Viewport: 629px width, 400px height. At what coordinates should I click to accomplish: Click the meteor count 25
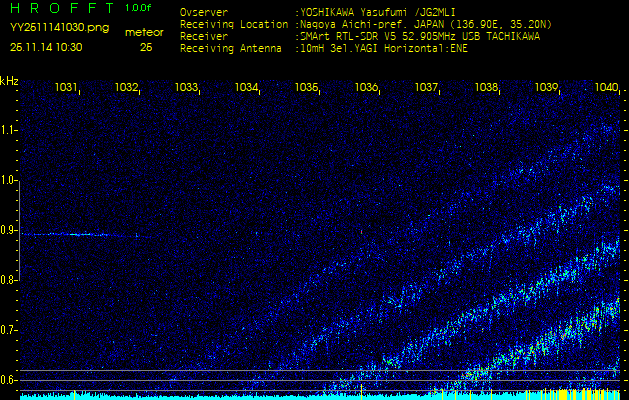click(146, 47)
